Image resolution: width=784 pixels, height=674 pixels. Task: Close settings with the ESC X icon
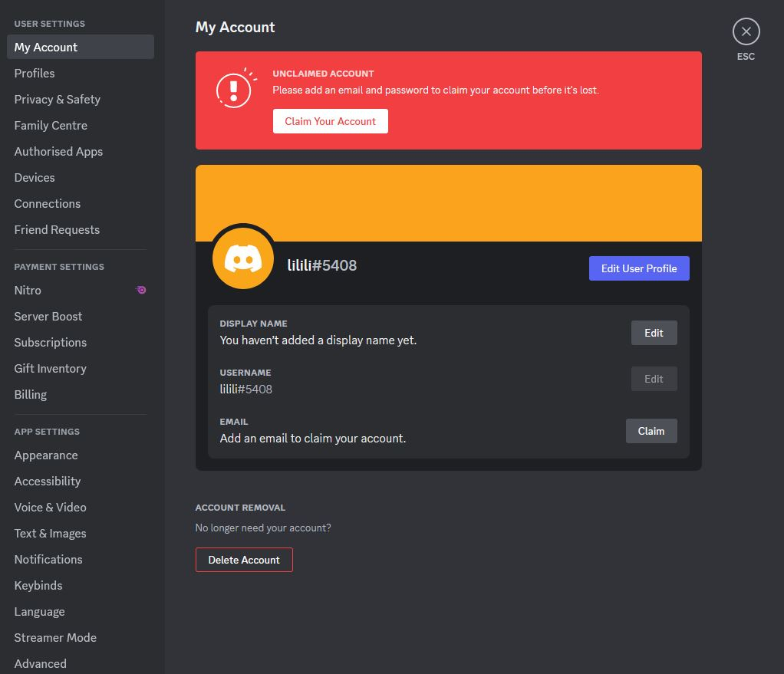[x=746, y=31]
